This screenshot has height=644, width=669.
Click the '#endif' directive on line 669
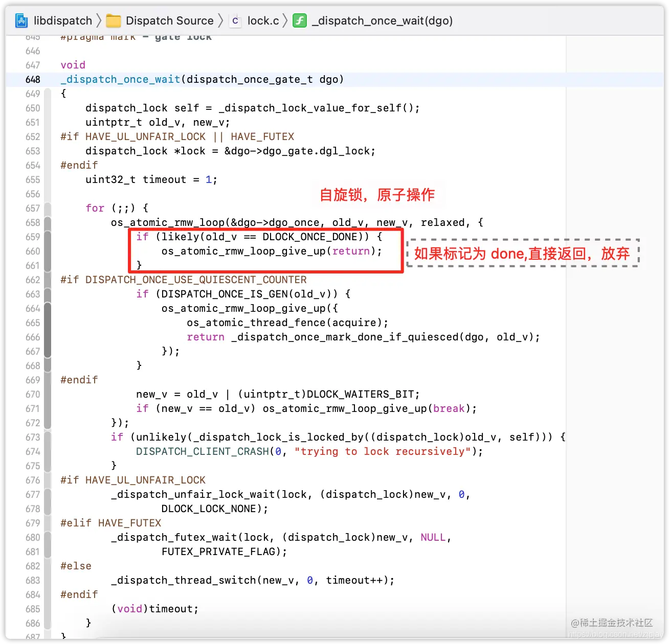79,380
